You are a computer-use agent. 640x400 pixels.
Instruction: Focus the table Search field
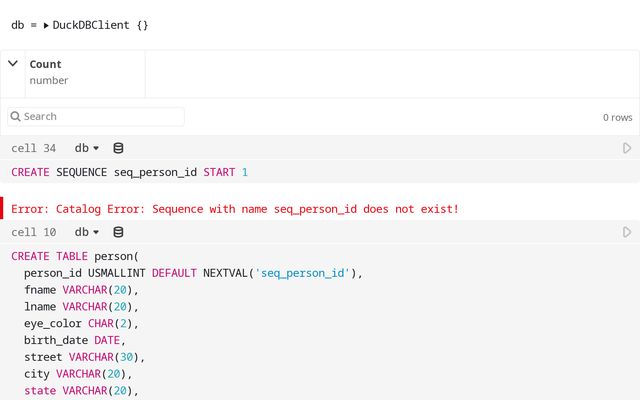coord(100,117)
